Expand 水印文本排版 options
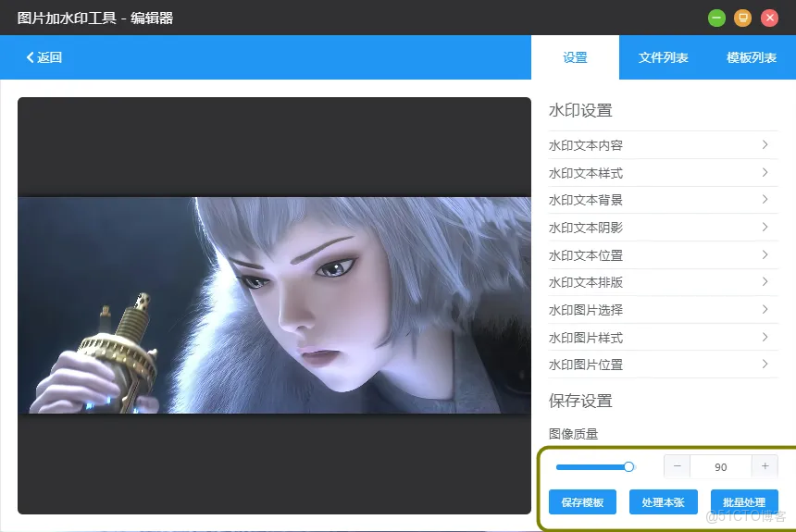 pyautogui.click(x=663, y=282)
